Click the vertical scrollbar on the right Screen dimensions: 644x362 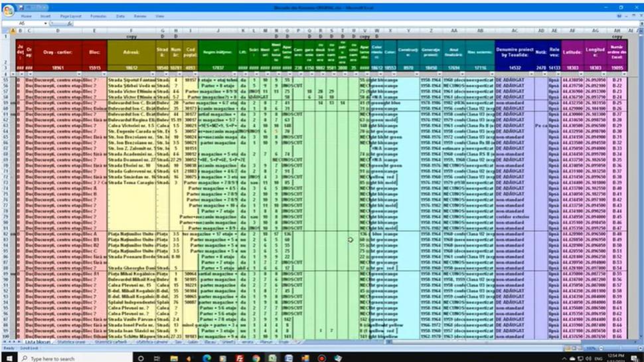[641, 185]
